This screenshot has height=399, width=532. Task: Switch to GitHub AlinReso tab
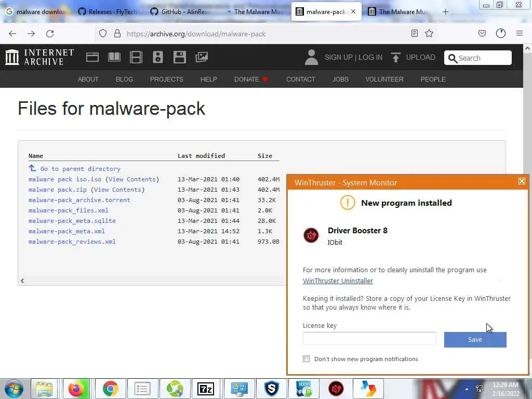pos(181,12)
